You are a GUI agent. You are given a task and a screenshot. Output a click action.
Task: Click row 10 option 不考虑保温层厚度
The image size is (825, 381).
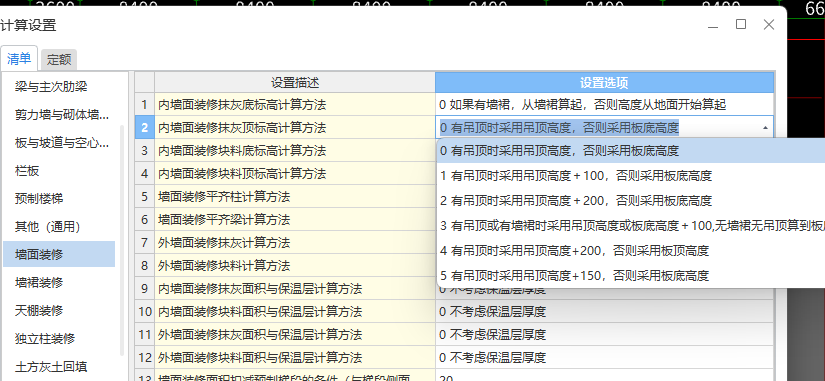pyautogui.click(x=605, y=312)
